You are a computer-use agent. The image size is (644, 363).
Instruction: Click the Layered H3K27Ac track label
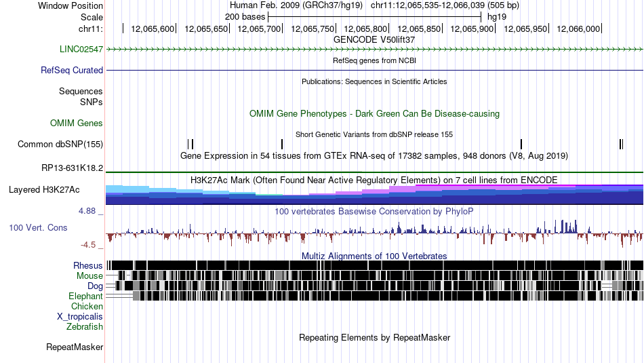[44, 189]
